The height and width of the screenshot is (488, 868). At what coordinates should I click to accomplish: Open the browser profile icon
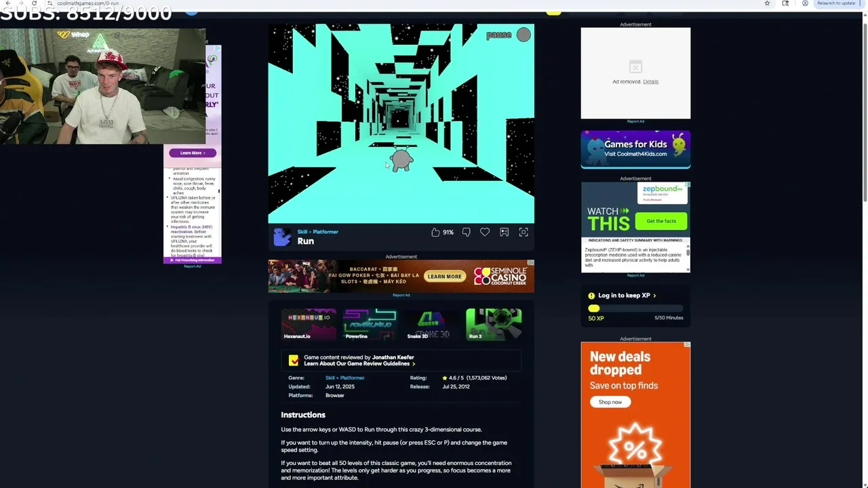pos(805,3)
